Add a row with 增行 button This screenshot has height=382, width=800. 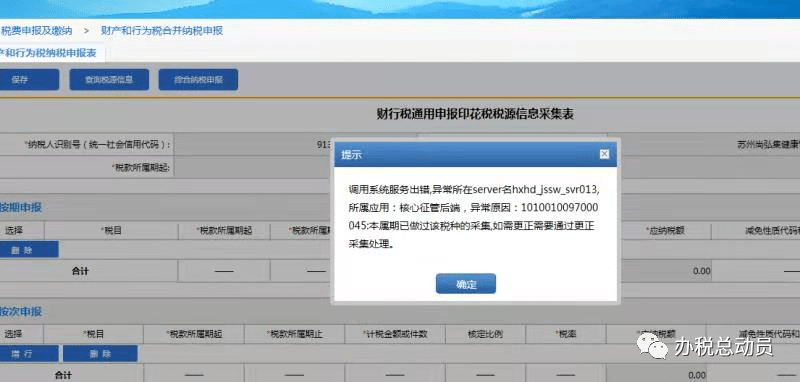click(28, 353)
